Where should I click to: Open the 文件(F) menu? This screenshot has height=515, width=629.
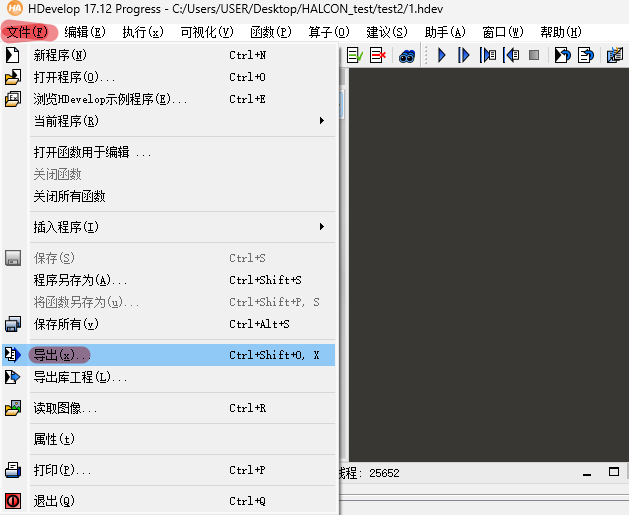pyautogui.click(x=28, y=32)
